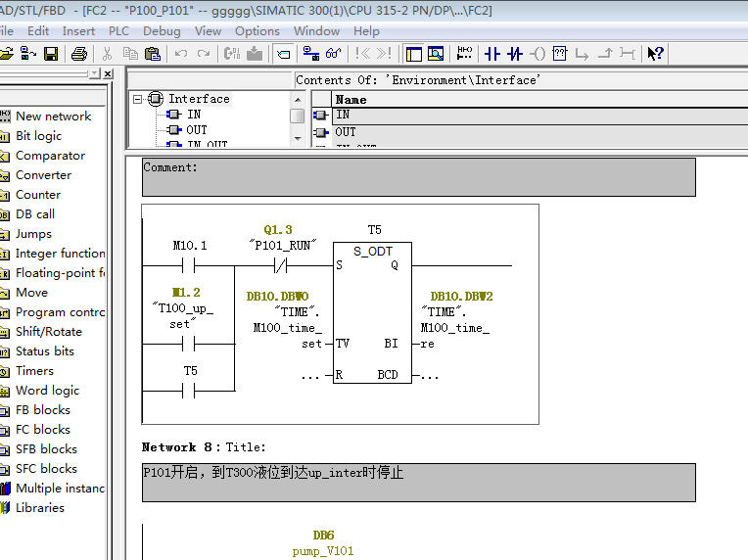
Task: Expand the Counter folder
Action: pyautogui.click(x=38, y=195)
